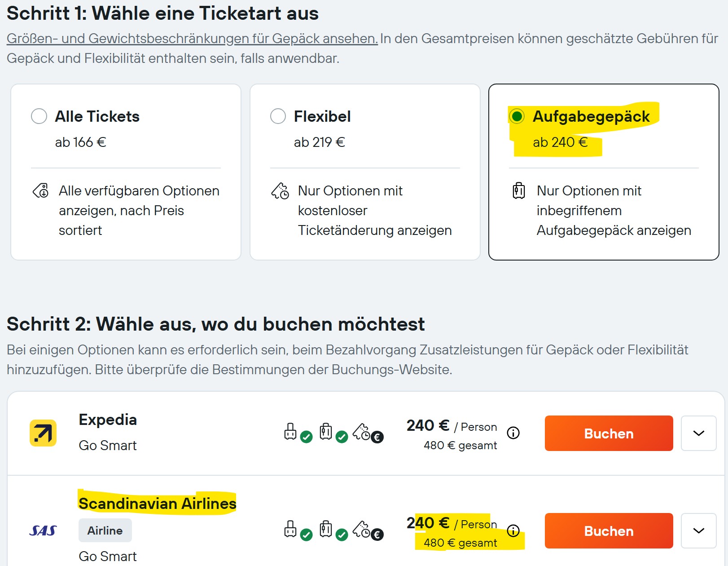Click Expedia ticket change fee icon

point(368,433)
